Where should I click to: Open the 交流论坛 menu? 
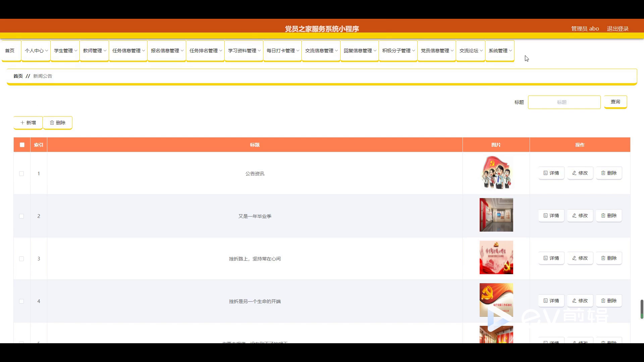pyautogui.click(x=471, y=51)
